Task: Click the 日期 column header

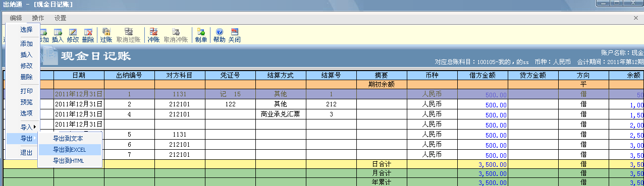Action: [79, 75]
